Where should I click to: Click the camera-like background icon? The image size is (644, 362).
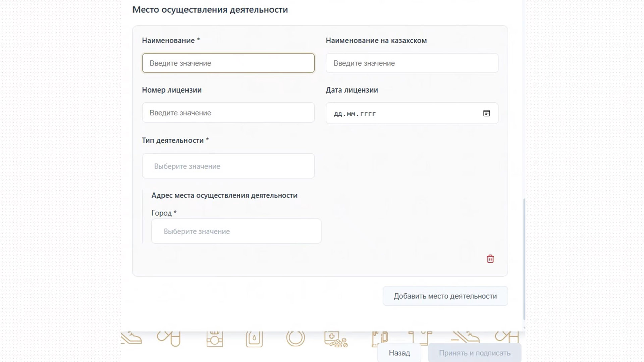point(214,339)
